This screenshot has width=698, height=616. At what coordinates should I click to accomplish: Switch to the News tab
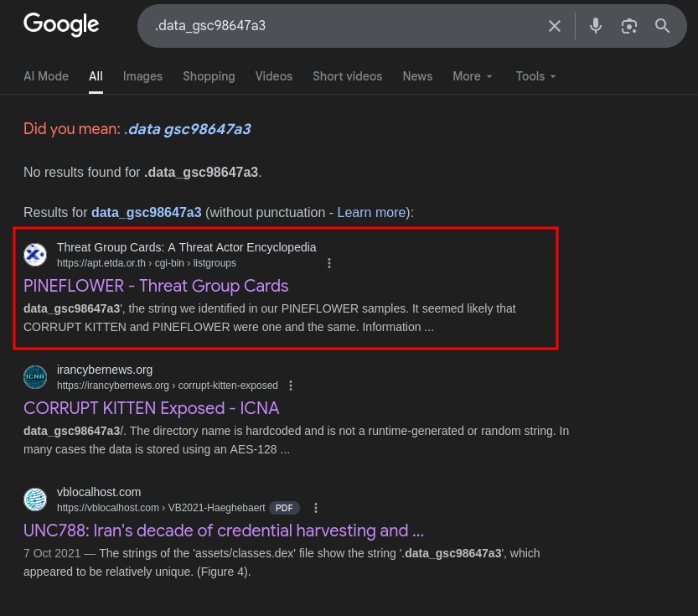point(417,76)
